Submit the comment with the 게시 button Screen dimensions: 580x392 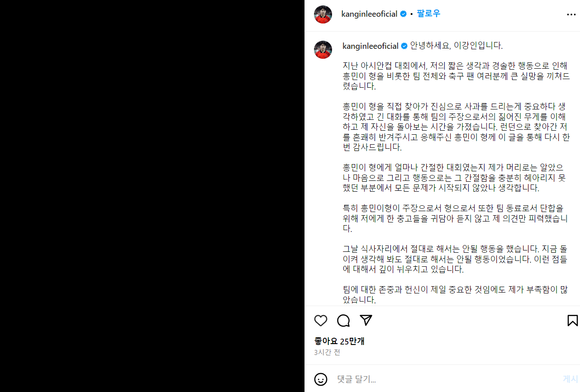pyautogui.click(x=570, y=379)
